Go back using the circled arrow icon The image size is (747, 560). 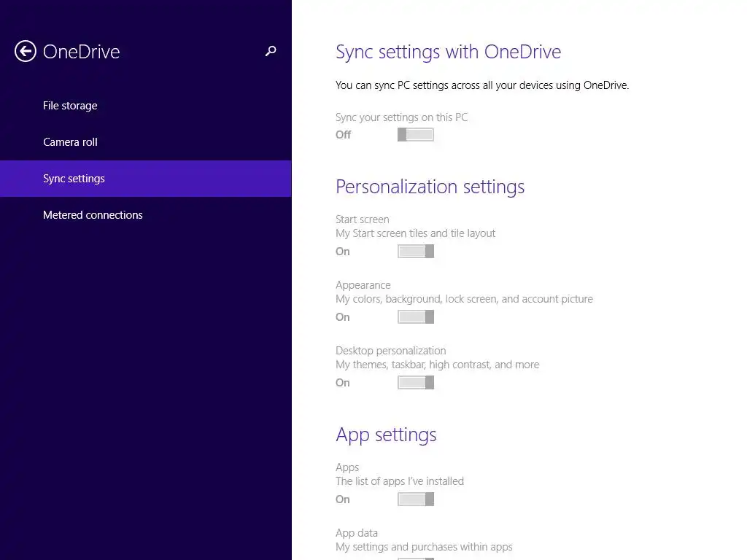(x=26, y=52)
